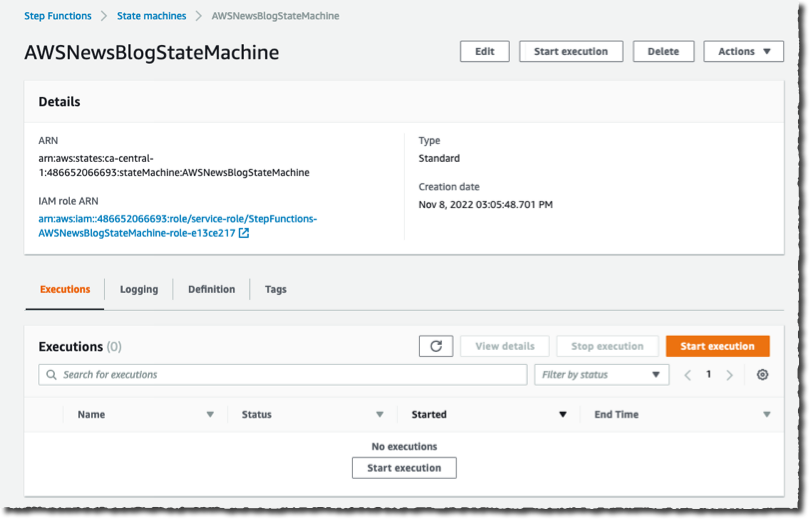Click the Standard type value

pyautogui.click(x=439, y=158)
